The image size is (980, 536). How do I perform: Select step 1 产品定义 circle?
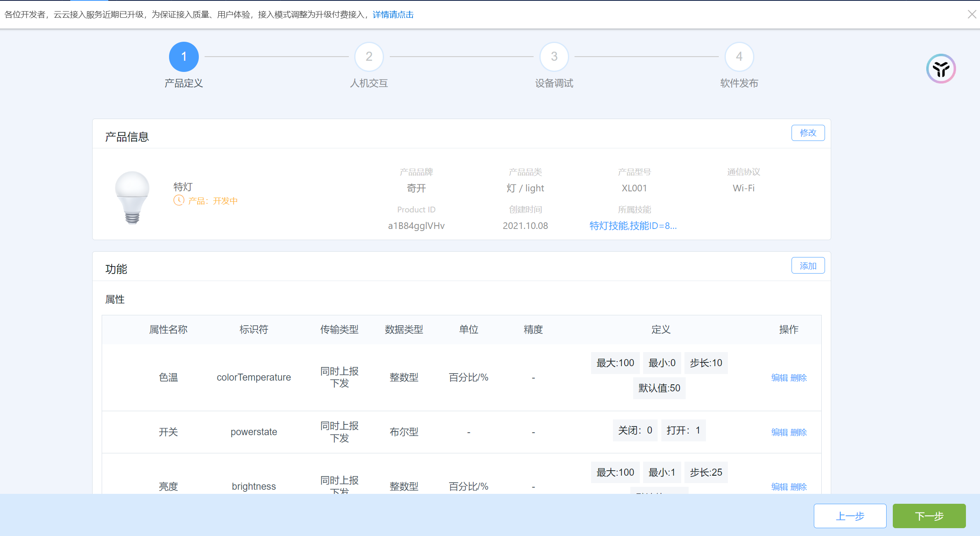[184, 57]
